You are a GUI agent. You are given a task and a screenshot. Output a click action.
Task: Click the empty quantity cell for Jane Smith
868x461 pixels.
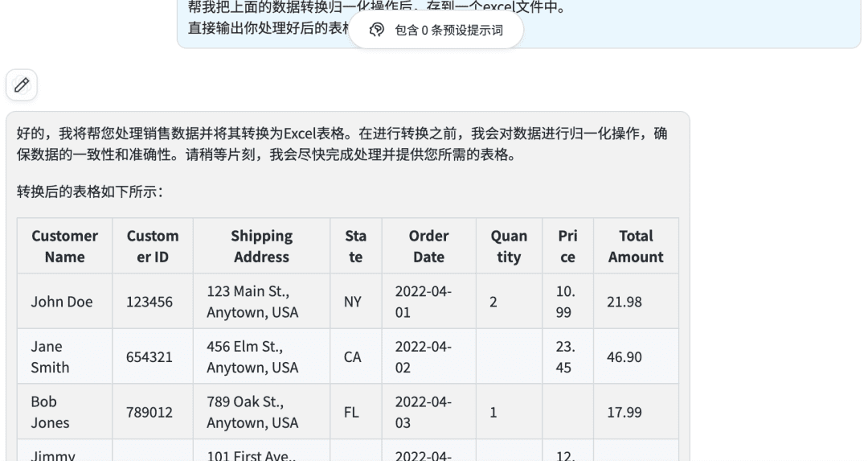(509, 357)
